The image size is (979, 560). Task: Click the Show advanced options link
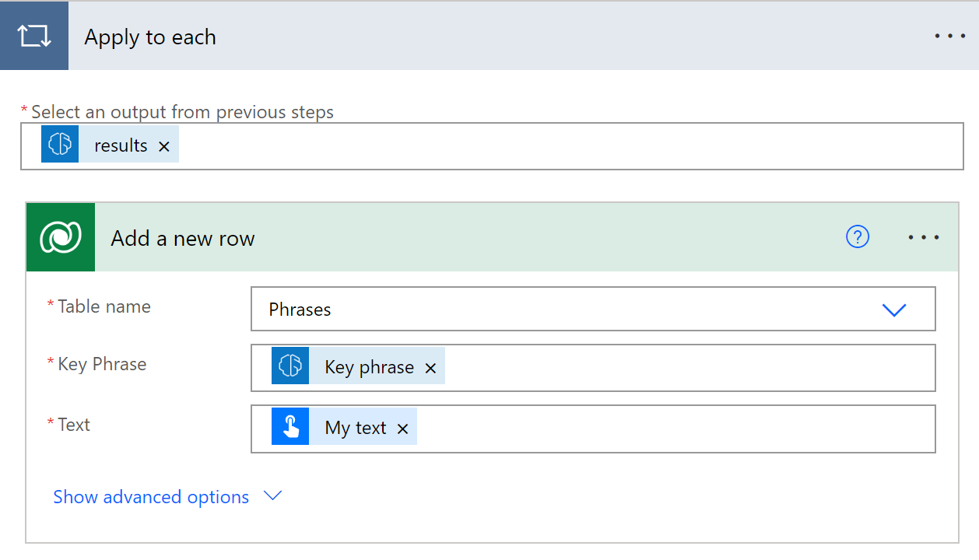pos(150,496)
